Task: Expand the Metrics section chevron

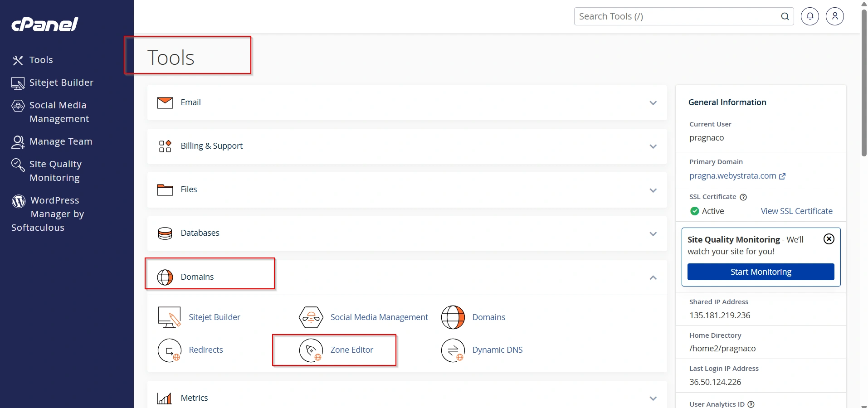Action: coord(653,398)
